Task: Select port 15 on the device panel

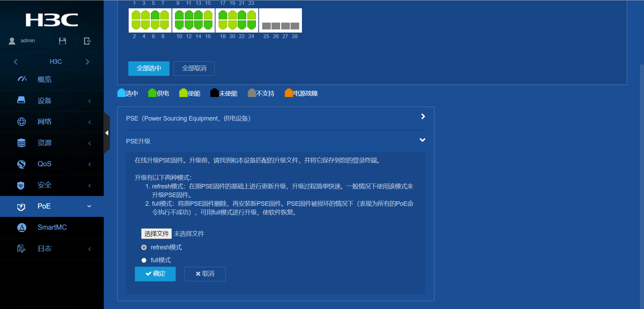Action: coord(208,15)
